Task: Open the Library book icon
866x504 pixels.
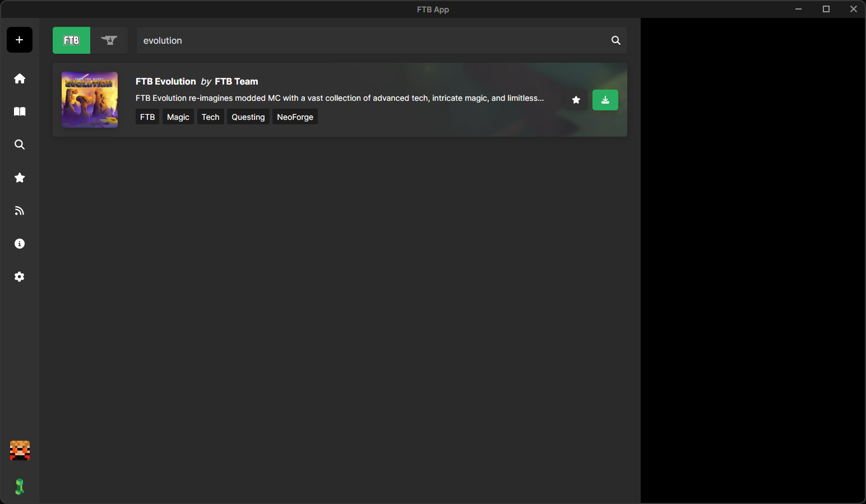Action: coord(20,111)
